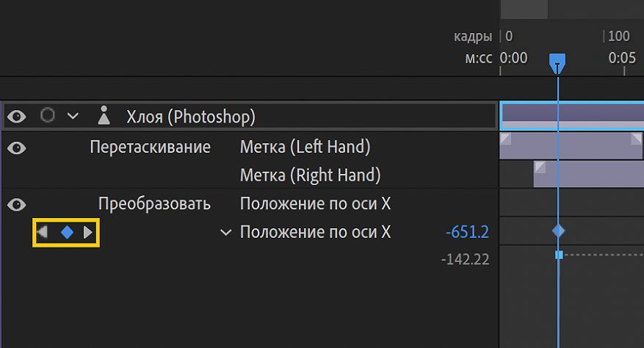644x348 pixels.
Task: Select the keyframe diamond on the timeline
Action: (x=558, y=231)
